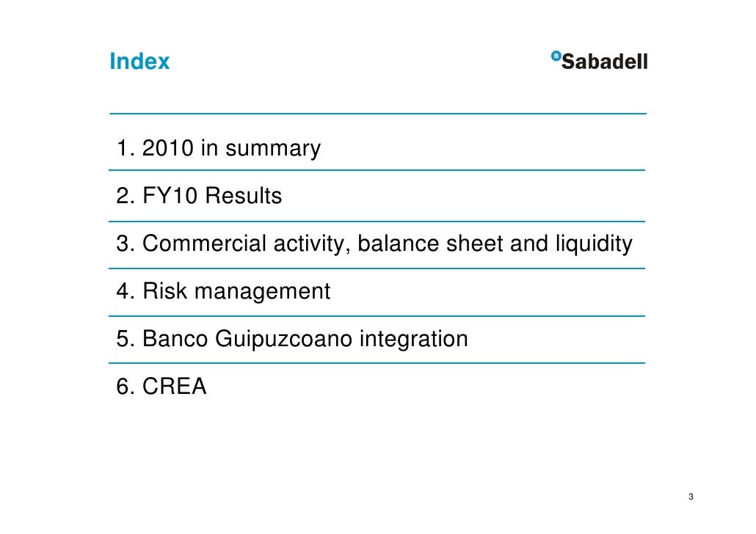Open the 2010 in summary index entry
This screenshot has height=534, width=756.
[x=219, y=148]
